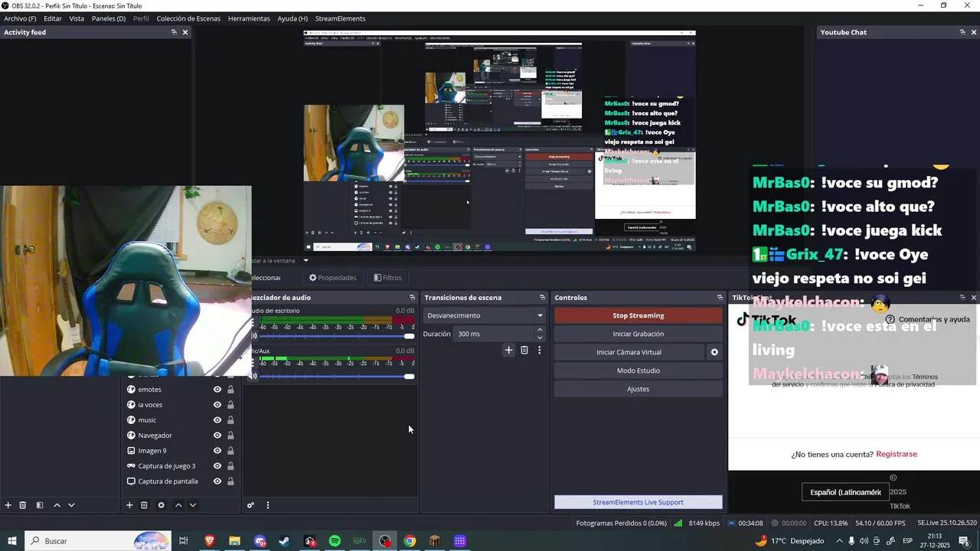Open Windows Start menu
The width and height of the screenshot is (980, 551).
[12, 541]
